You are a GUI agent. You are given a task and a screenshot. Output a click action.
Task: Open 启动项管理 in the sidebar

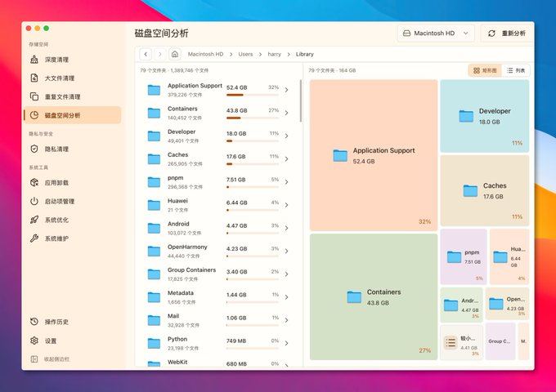72,202
